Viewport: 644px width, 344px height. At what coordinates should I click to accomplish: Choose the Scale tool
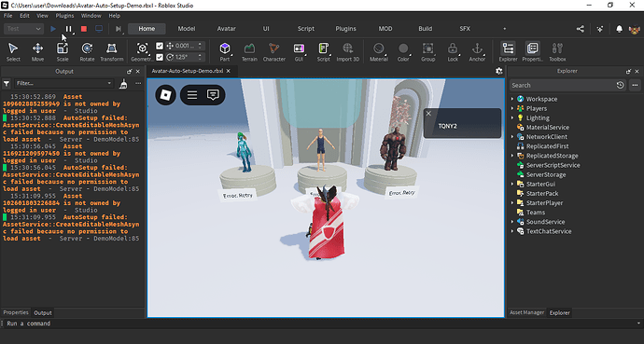(63, 51)
